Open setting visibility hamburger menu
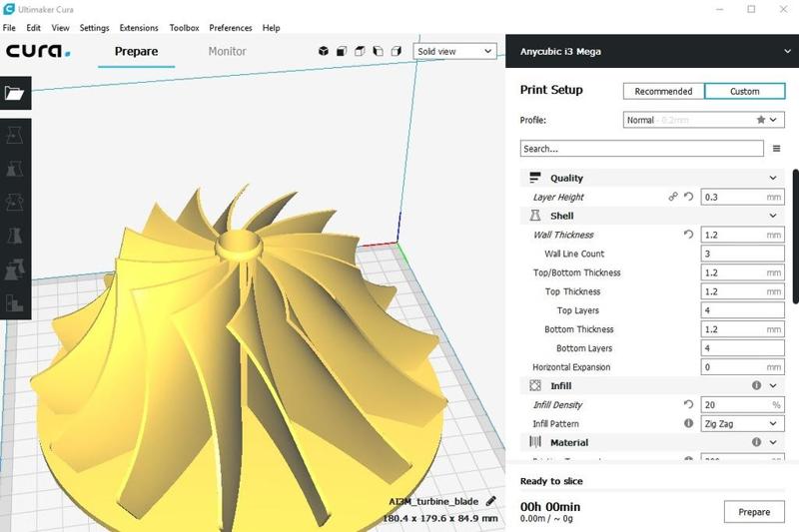Viewport: 799px width, 532px height. point(777,149)
